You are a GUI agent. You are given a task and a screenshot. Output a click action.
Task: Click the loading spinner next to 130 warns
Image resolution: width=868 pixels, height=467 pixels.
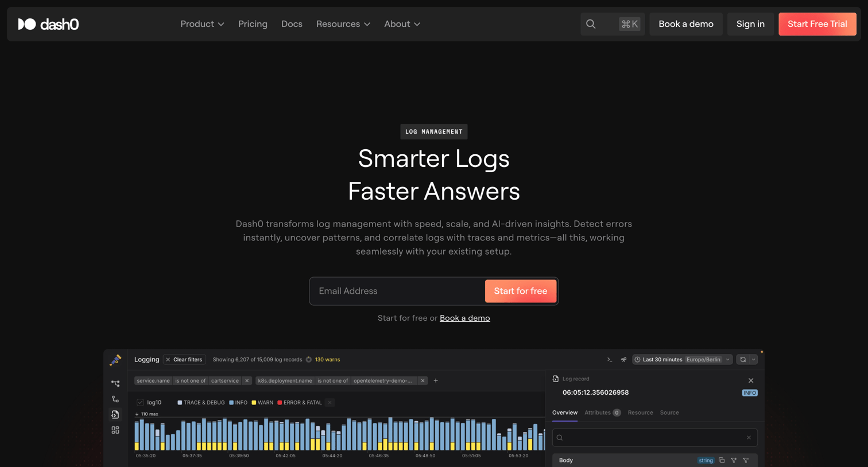tap(309, 360)
